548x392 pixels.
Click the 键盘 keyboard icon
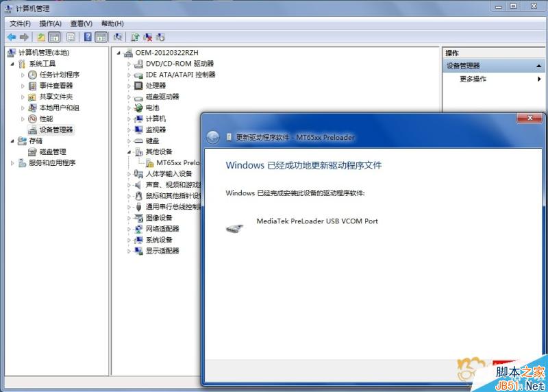[139, 140]
